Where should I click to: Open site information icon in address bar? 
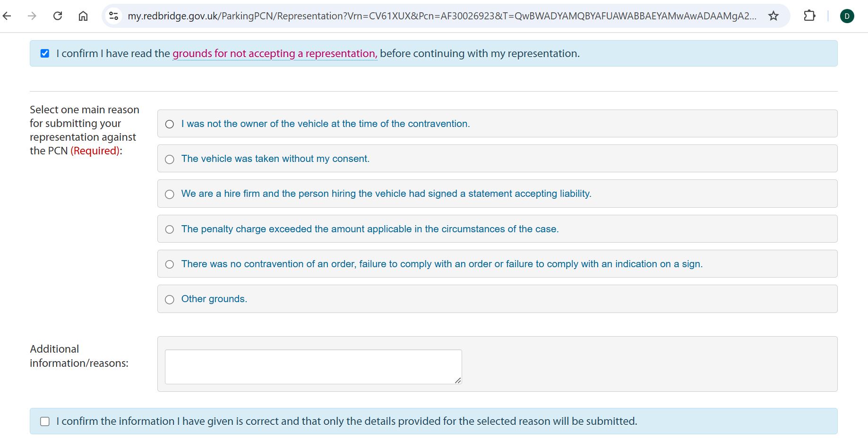(x=114, y=16)
